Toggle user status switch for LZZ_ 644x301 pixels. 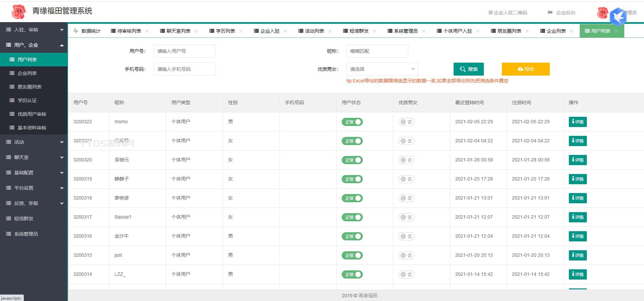(352, 274)
